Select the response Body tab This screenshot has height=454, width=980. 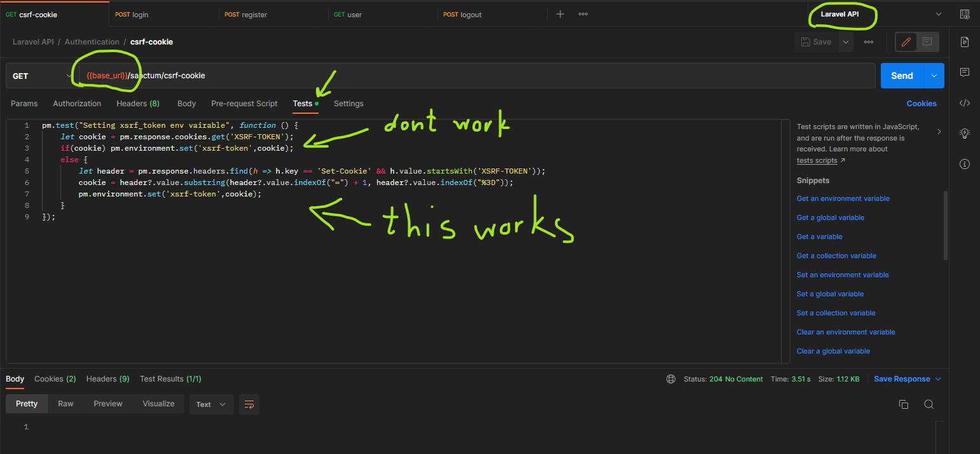(15, 379)
